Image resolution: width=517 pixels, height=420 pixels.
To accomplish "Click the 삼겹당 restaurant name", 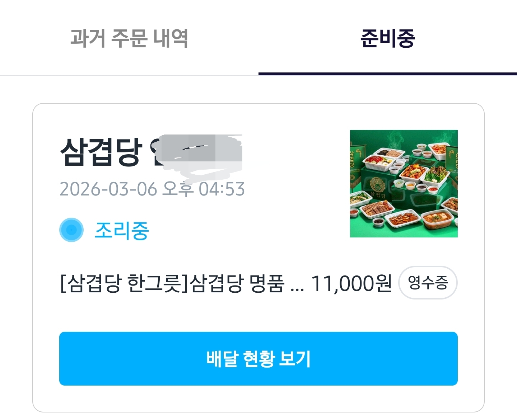I will [x=101, y=152].
